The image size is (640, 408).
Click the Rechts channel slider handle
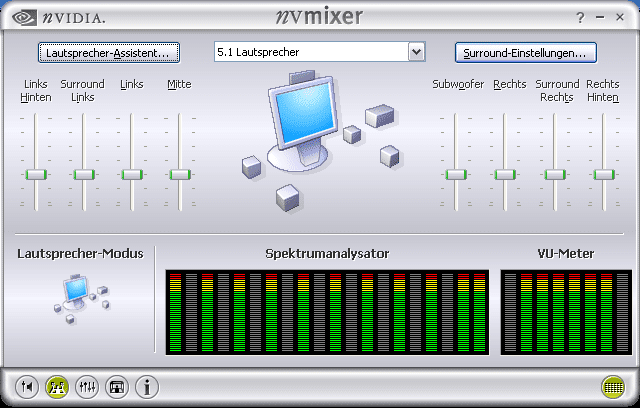(x=505, y=175)
